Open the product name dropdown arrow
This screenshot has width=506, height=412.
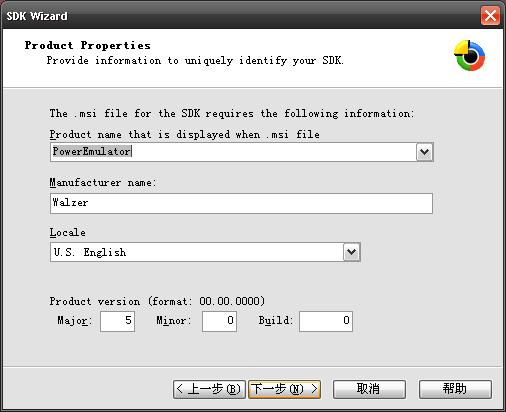424,152
